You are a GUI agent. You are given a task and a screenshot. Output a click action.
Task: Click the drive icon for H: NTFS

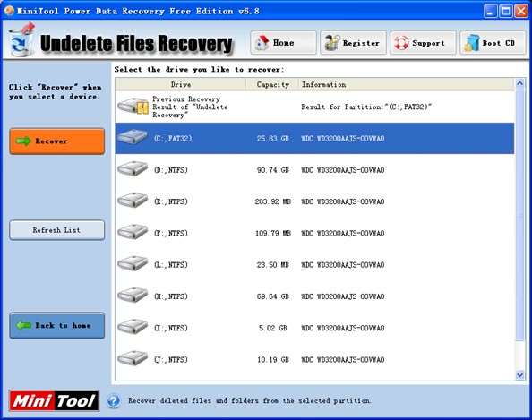tap(133, 295)
